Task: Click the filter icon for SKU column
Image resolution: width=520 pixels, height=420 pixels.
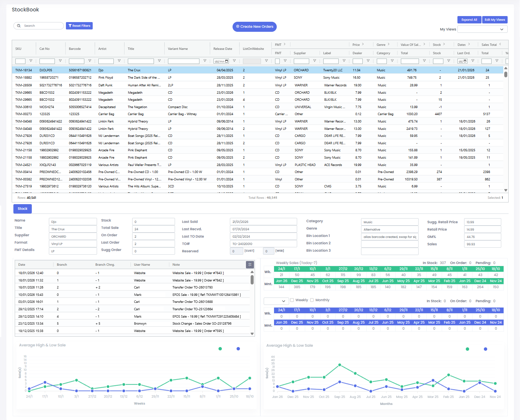Action: pos(31,61)
